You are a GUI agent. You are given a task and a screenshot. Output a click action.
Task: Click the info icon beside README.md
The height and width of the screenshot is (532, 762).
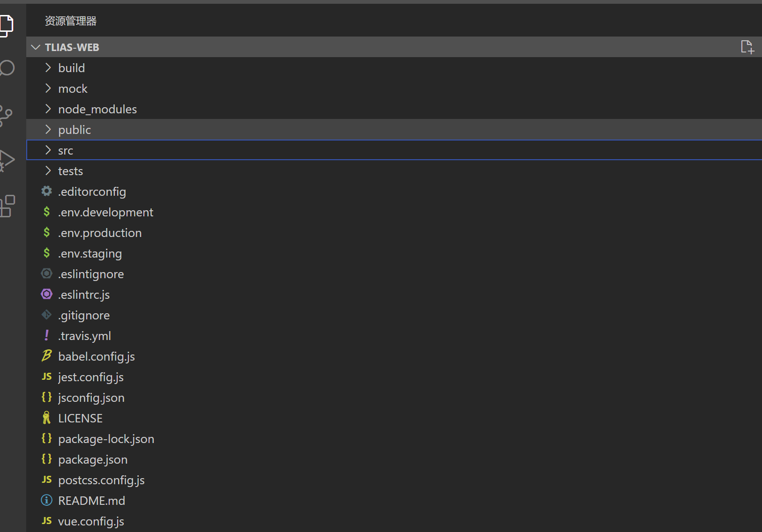click(x=46, y=500)
